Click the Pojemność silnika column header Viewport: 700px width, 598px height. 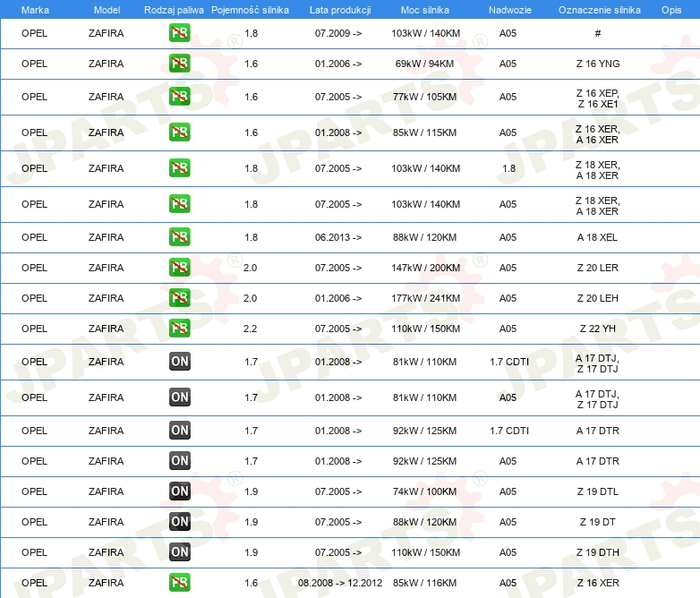pyautogui.click(x=250, y=10)
